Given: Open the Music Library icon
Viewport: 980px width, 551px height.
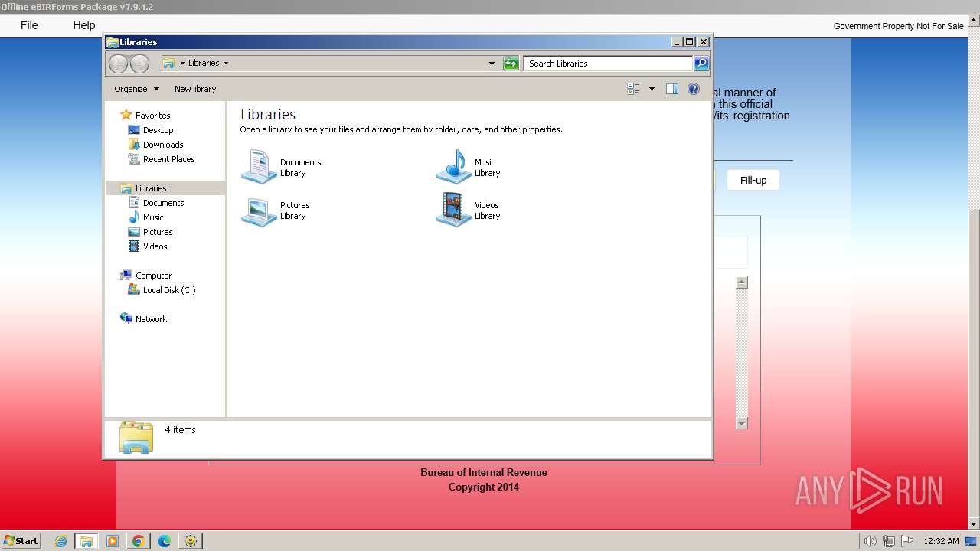Looking at the screenshot, I should pyautogui.click(x=453, y=167).
